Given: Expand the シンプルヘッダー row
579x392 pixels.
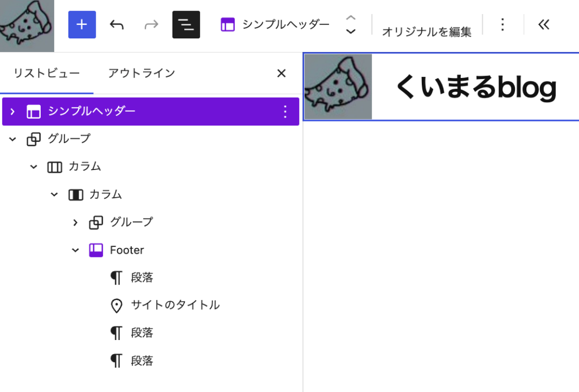Looking at the screenshot, I should point(12,111).
